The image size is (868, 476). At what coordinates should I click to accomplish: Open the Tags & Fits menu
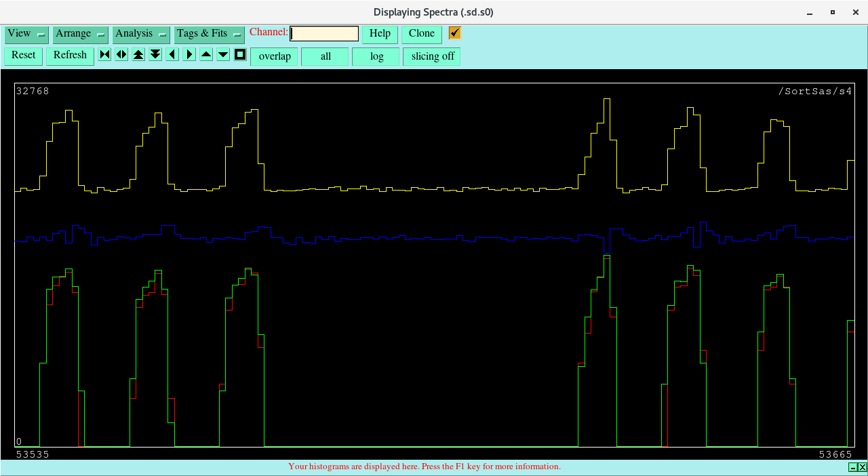(209, 34)
